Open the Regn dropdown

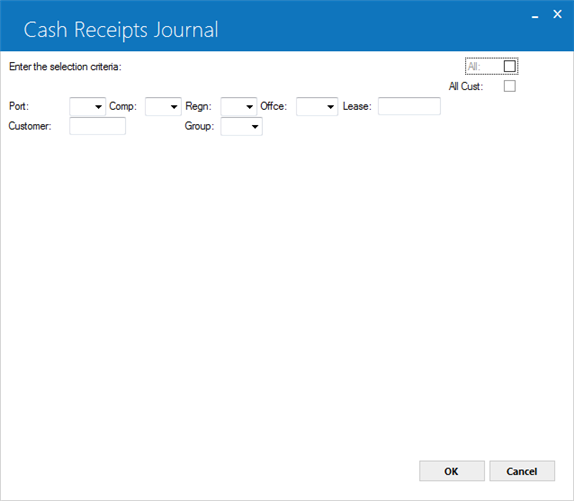[239, 106]
